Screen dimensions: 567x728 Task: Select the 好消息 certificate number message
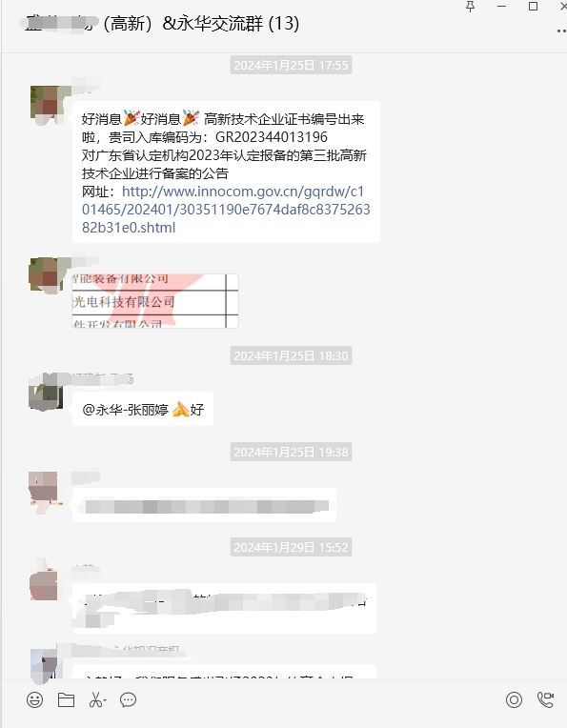(x=226, y=172)
